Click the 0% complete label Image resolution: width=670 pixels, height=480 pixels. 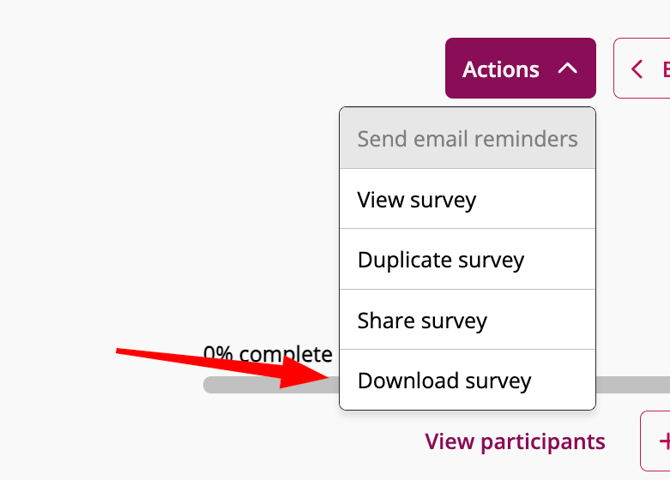coord(267,354)
